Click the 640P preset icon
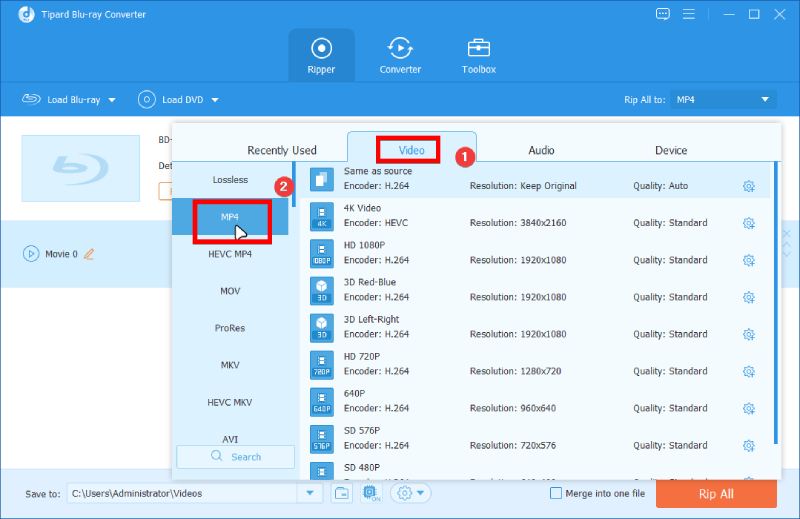This screenshot has width=800, height=519. 321,402
